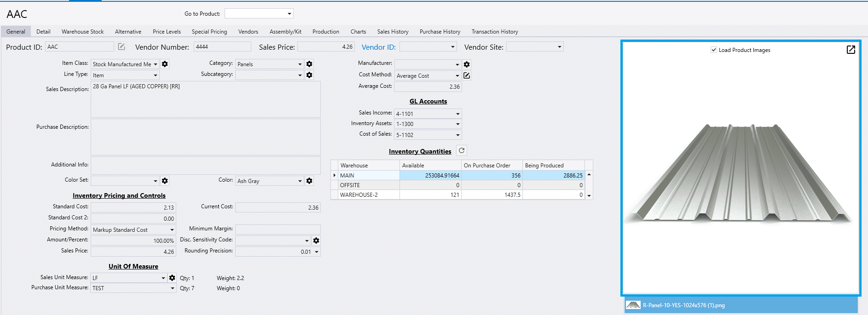The image size is (868, 315).
Task: Refresh Inventory Quantities with the reload icon
Action: [x=462, y=150]
